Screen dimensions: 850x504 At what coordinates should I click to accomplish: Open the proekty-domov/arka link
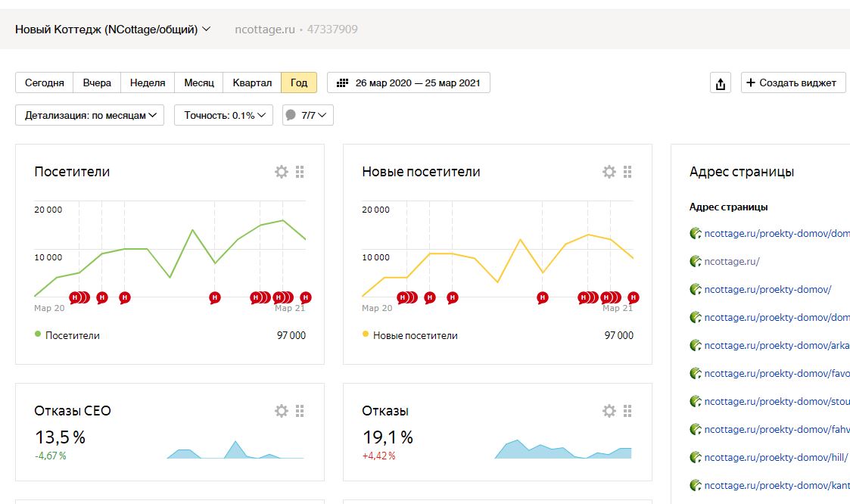[x=777, y=345]
